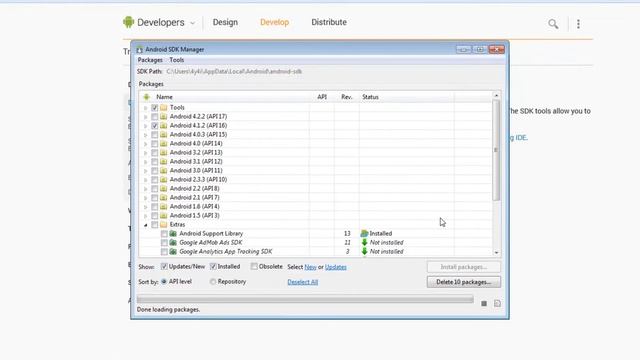Expand the Android 4.2.2 (API 17) node
Image resolution: width=640 pixels, height=360 pixels.
pos(145,117)
